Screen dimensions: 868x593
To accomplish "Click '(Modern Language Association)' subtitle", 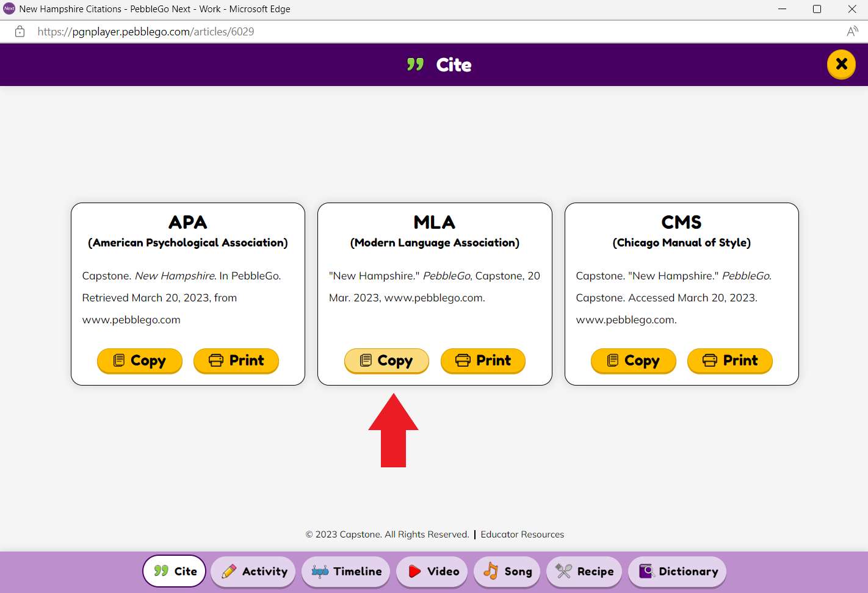I will click(x=435, y=243).
